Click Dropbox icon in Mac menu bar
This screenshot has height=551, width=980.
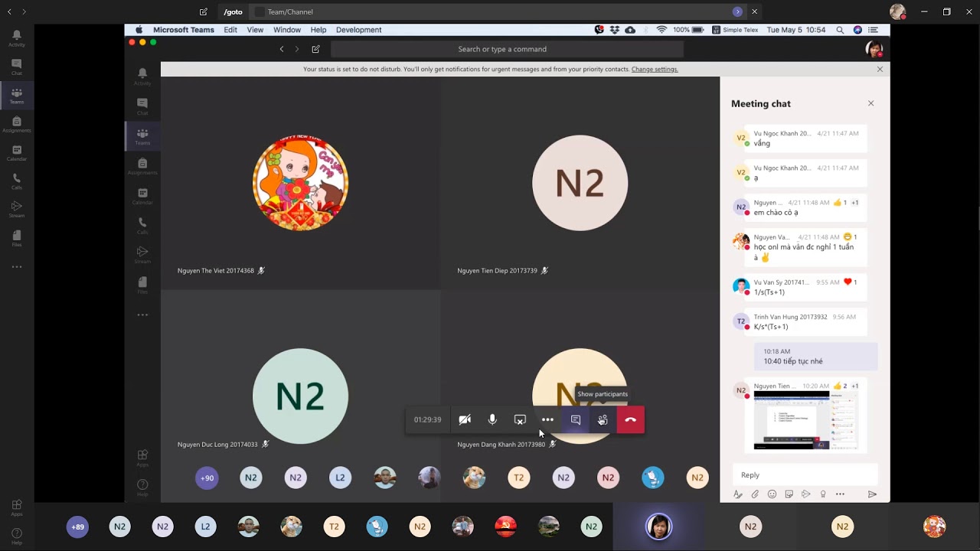tap(615, 30)
